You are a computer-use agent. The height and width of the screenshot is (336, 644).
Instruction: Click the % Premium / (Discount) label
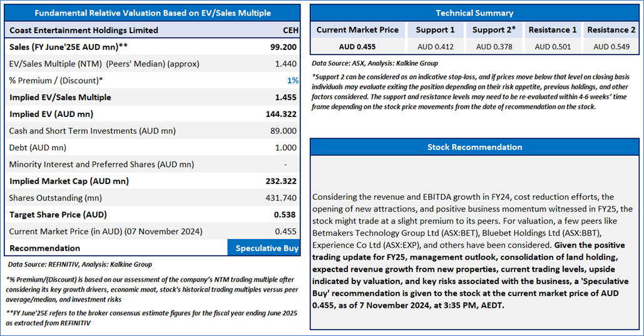click(56, 81)
